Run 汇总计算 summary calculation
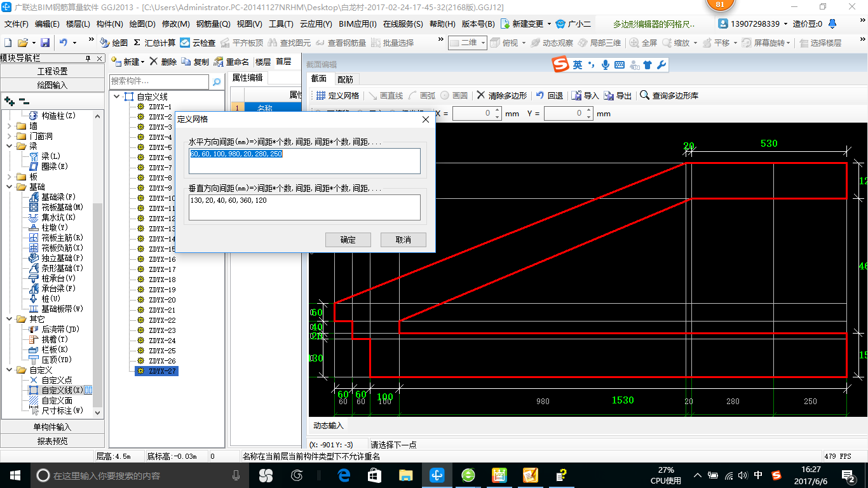This screenshot has height=488, width=868. [154, 43]
